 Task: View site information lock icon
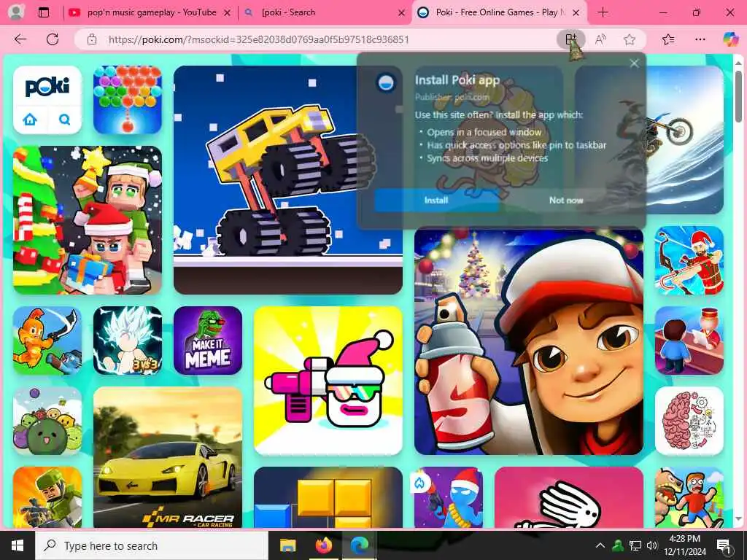[x=91, y=39]
